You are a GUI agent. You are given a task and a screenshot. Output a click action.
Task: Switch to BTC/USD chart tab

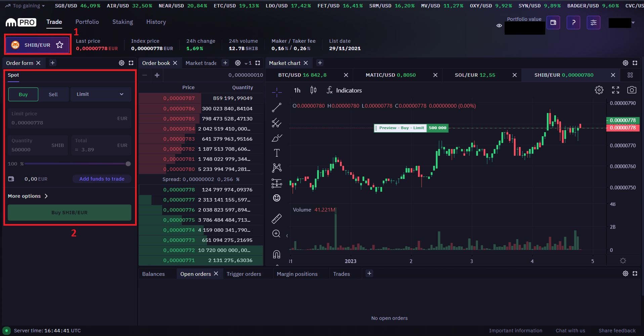[x=302, y=75]
